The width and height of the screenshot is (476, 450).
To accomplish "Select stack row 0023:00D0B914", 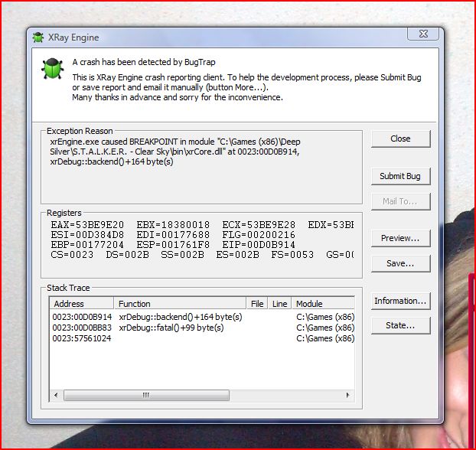I will 82,317.
